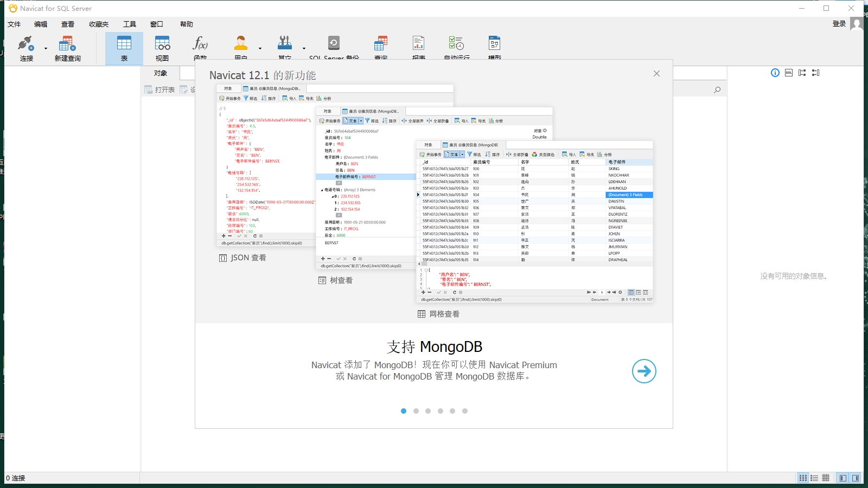Select the fourth page indicator dot

pos(441,411)
